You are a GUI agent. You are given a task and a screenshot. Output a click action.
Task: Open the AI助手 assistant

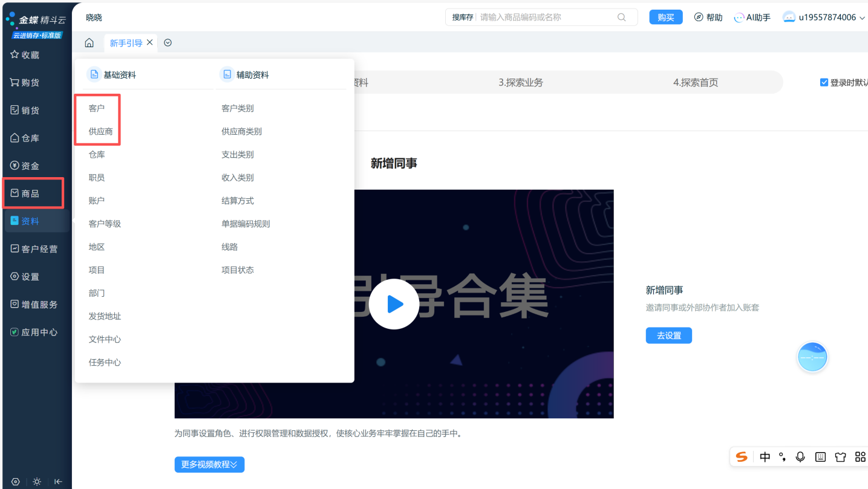point(752,18)
